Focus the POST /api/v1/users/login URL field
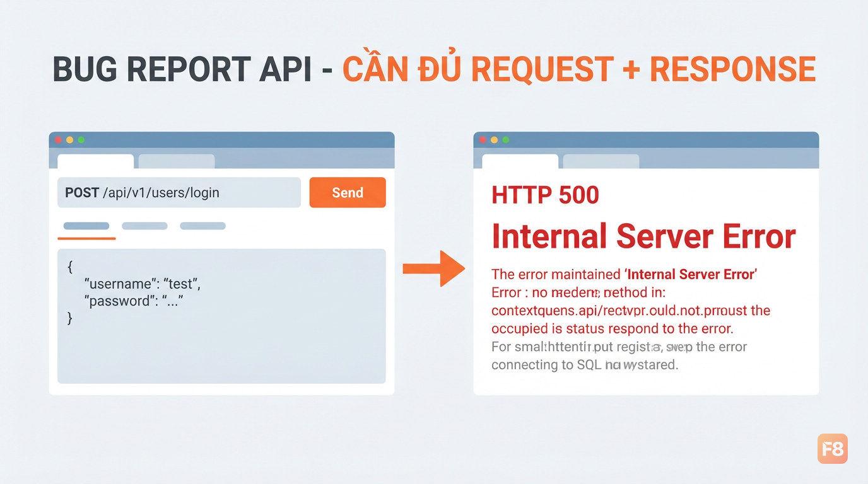The height and width of the screenshot is (484, 868). pyautogui.click(x=179, y=192)
